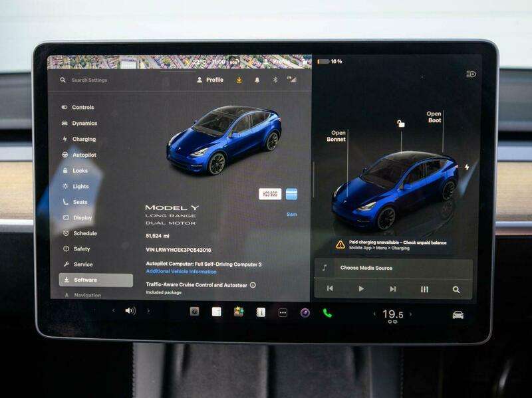Viewport: 532px width, 398px height.
Task: Open the Dashcam app icon
Action: (194, 311)
